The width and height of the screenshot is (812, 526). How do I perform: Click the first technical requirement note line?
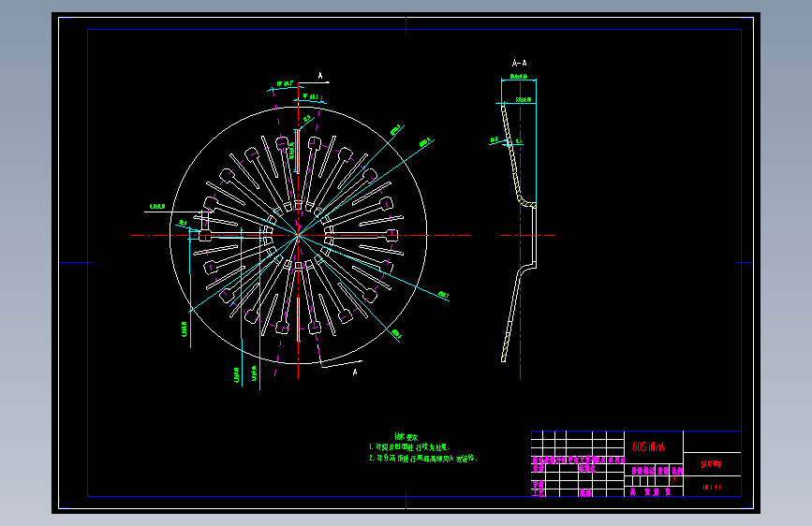[409, 446]
